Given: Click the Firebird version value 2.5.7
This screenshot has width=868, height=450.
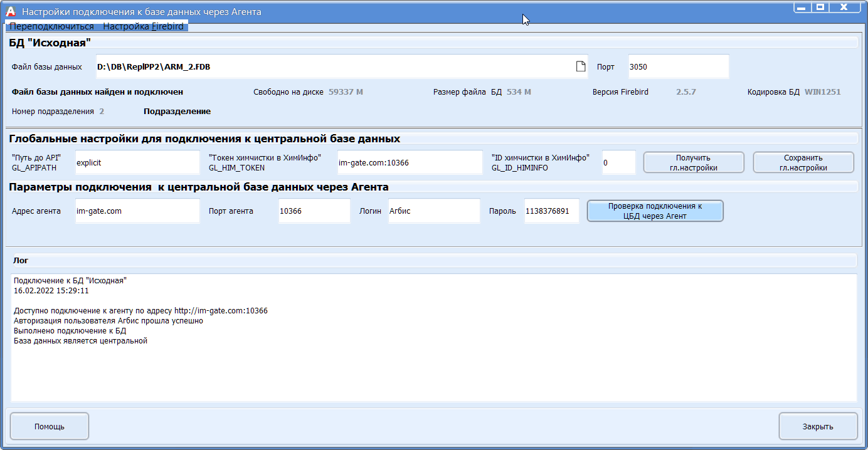Looking at the screenshot, I should pyautogui.click(x=686, y=92).
